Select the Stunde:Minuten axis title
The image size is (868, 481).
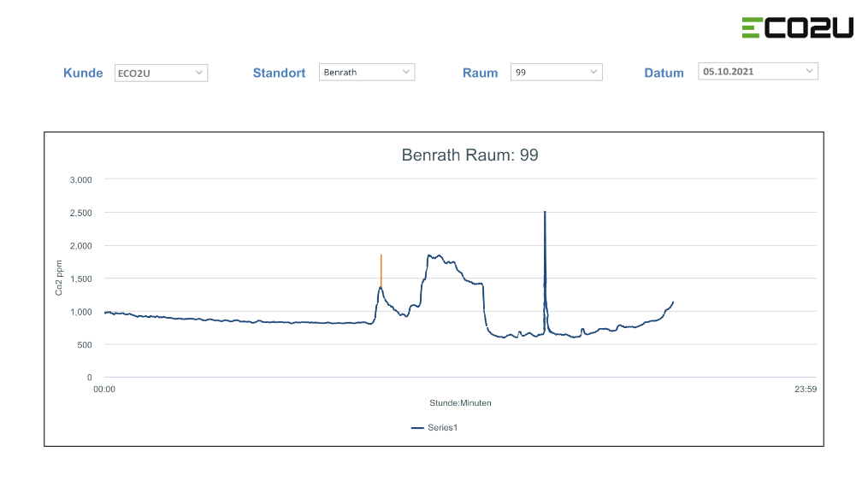click(460, 402)
